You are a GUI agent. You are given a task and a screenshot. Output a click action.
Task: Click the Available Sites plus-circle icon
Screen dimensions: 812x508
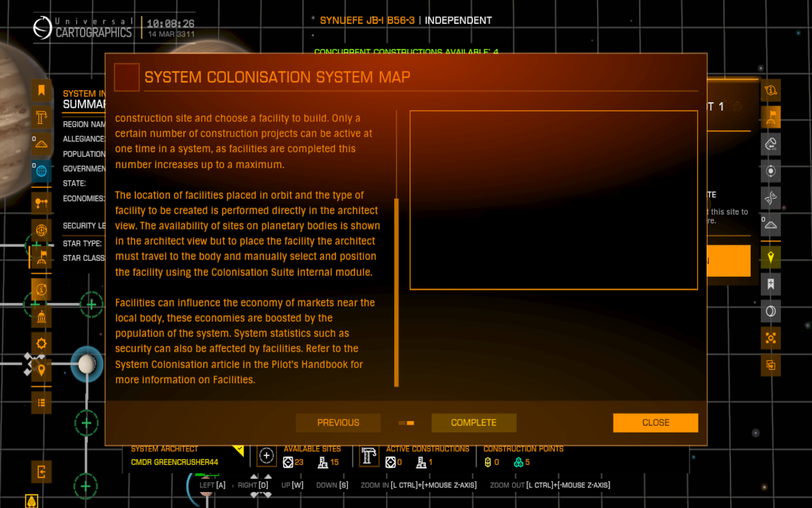click(267, 456)
